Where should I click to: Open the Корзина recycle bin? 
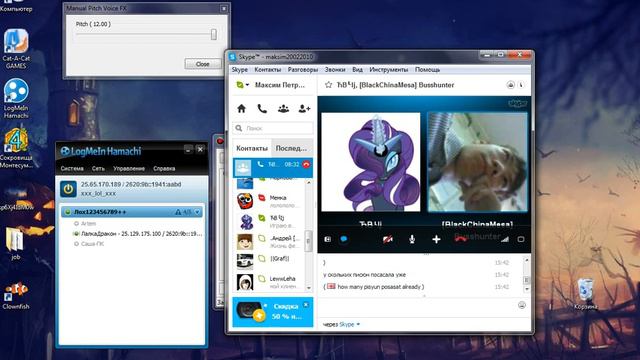[585, 294]
